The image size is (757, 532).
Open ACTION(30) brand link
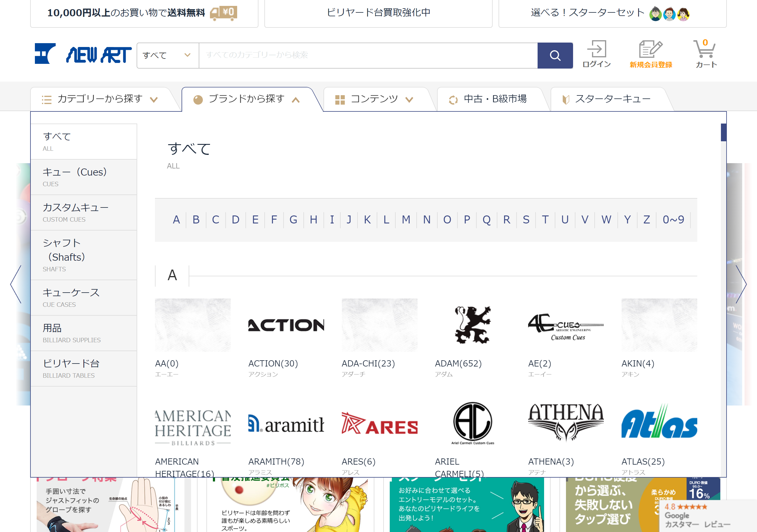(x=273, y=364)
